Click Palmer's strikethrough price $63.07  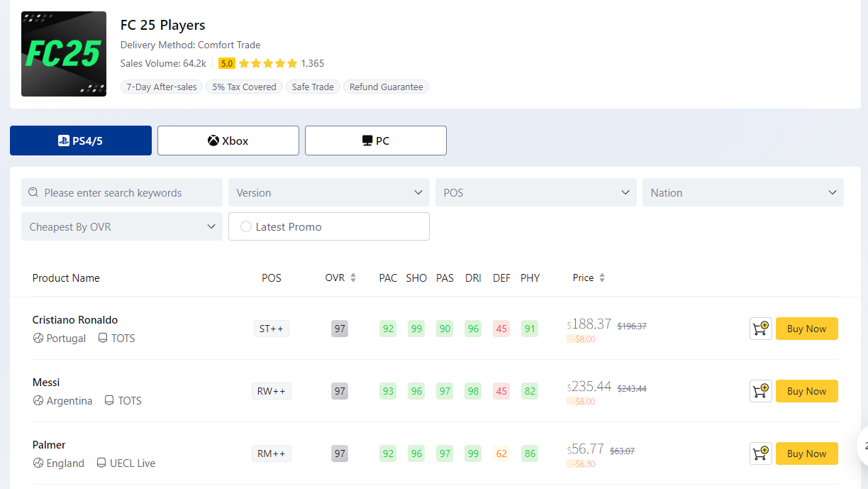tap(622, 451)
